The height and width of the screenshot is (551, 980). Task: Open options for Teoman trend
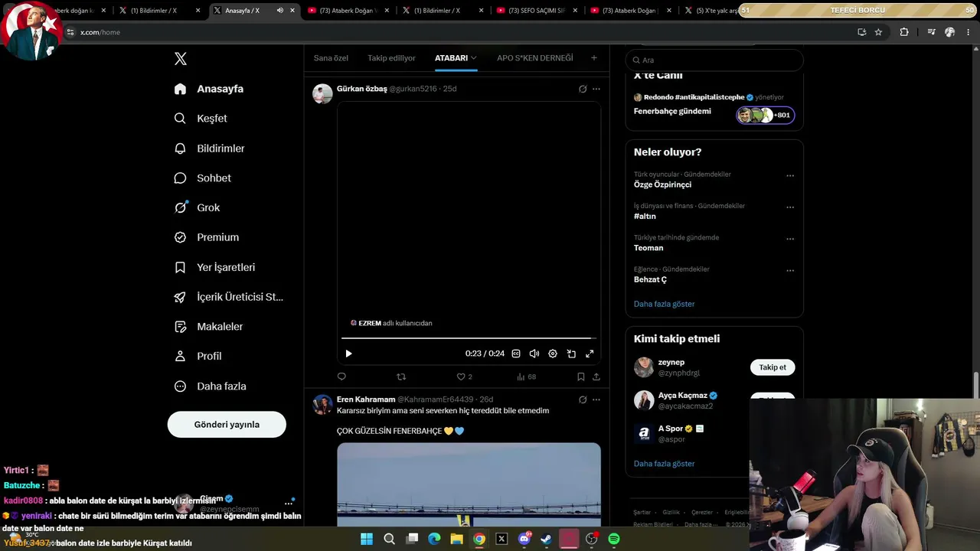[x=790, y=239]
